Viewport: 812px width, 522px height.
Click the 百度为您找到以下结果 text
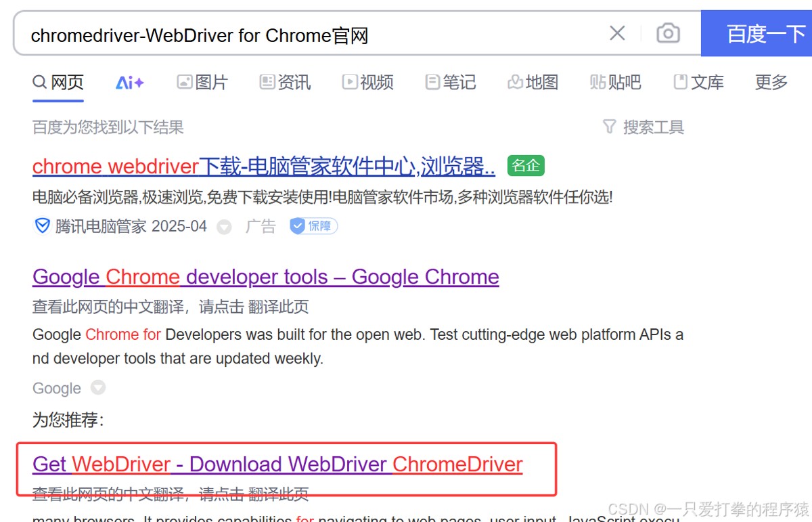108,127
